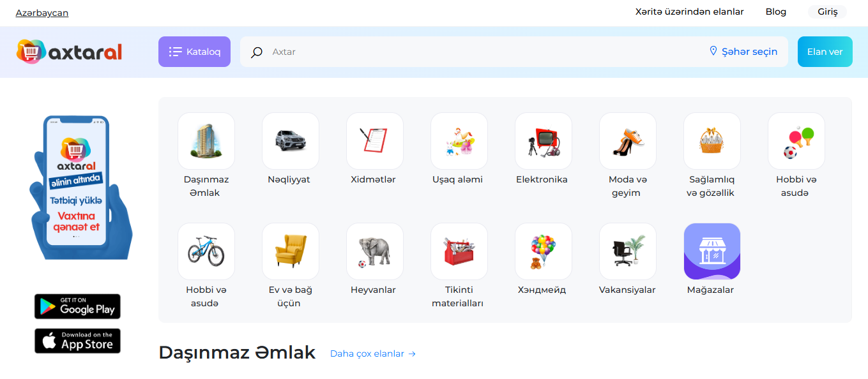Image resolution: width=868 pixels, height=379 pixels.
Task: Open the Vakansiyalar office chair icon
Action: pos(627,251)
